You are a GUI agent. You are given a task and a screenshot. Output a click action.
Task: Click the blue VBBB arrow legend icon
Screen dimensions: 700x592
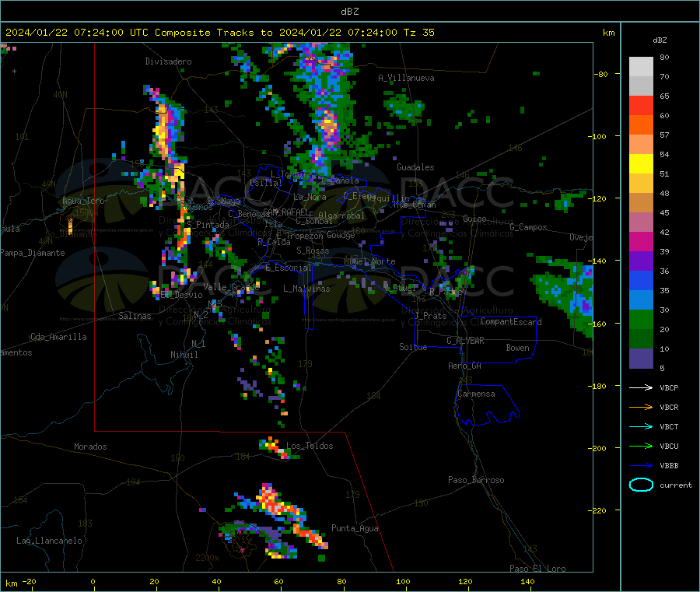641,465
